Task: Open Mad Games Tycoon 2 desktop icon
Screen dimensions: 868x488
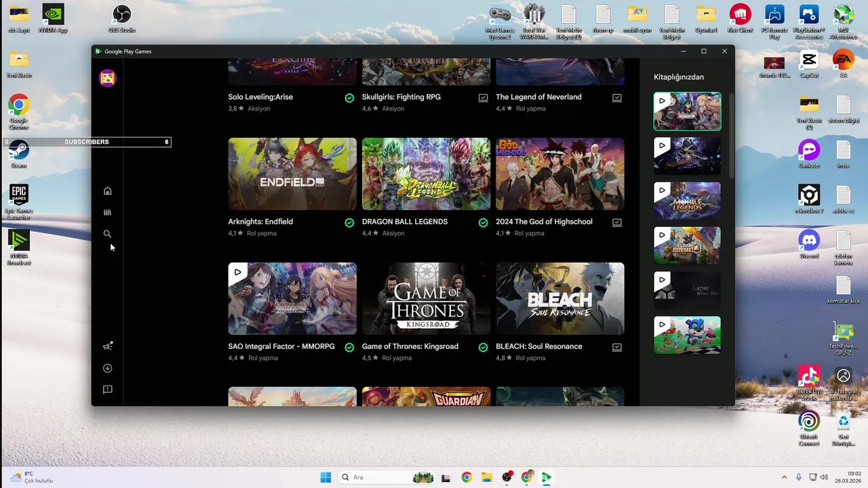Action: click(x=500, y=22)
